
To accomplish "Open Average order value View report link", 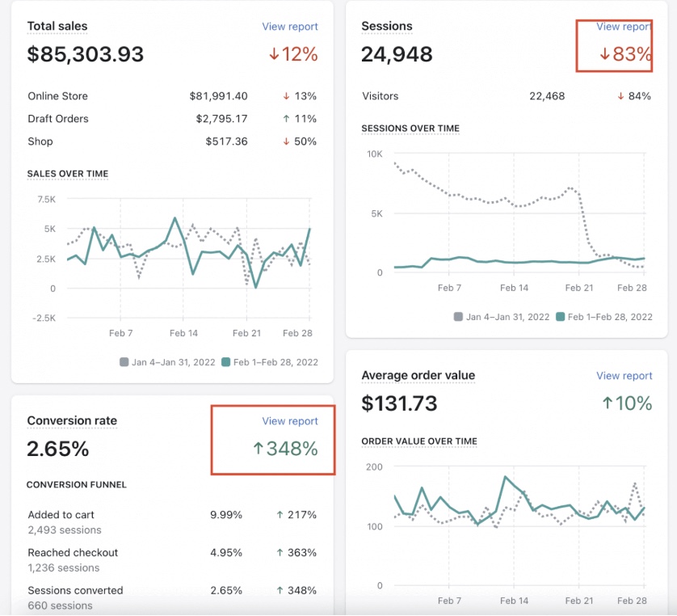I will pyautogui.click(x=624, y=376).
